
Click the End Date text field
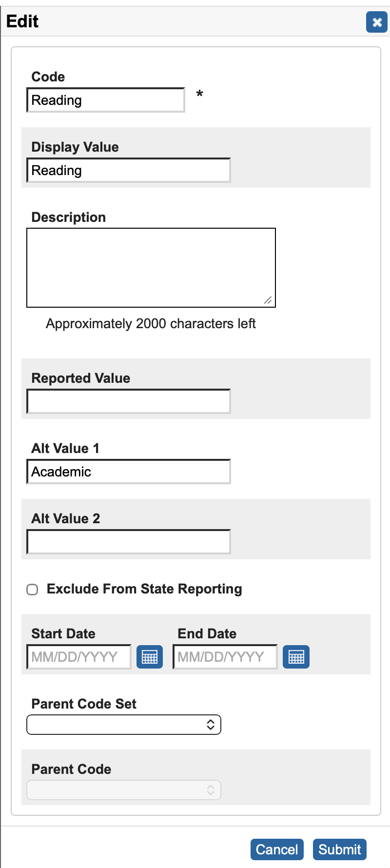(225, 657)
